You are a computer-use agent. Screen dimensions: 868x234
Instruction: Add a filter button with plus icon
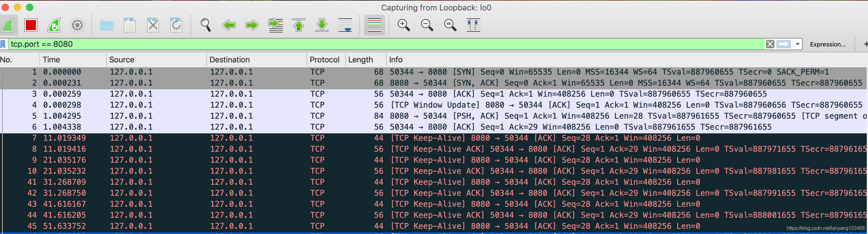tap(866, 44)
